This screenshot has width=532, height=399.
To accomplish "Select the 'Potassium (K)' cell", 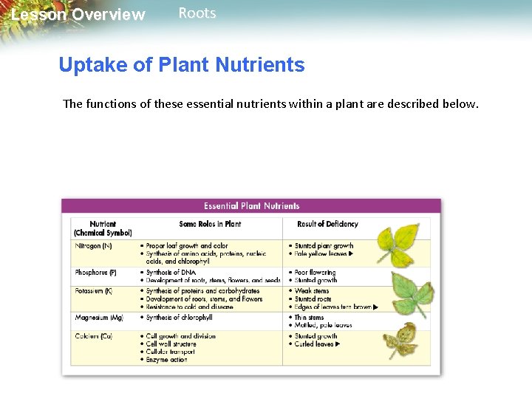I will tap(94, 291).
